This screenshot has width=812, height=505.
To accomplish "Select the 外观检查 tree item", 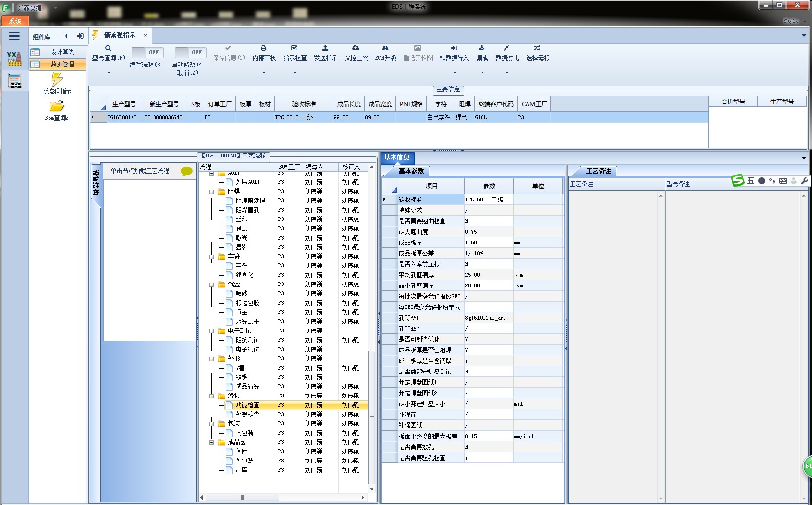I will pyautogui.click(x=247, y=415).
